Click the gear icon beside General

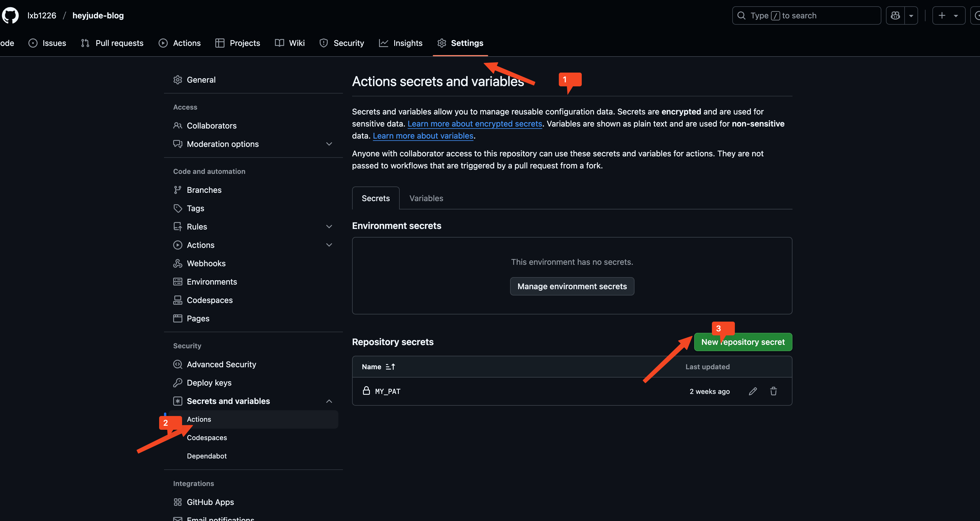click(x=178, y=80)
